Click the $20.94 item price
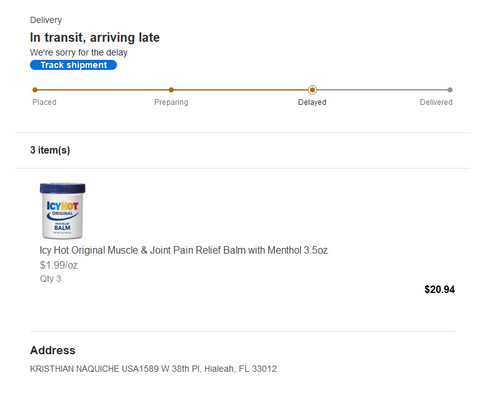Image resolution: width=500 pixels, height=416 pixels. (439, 289)
